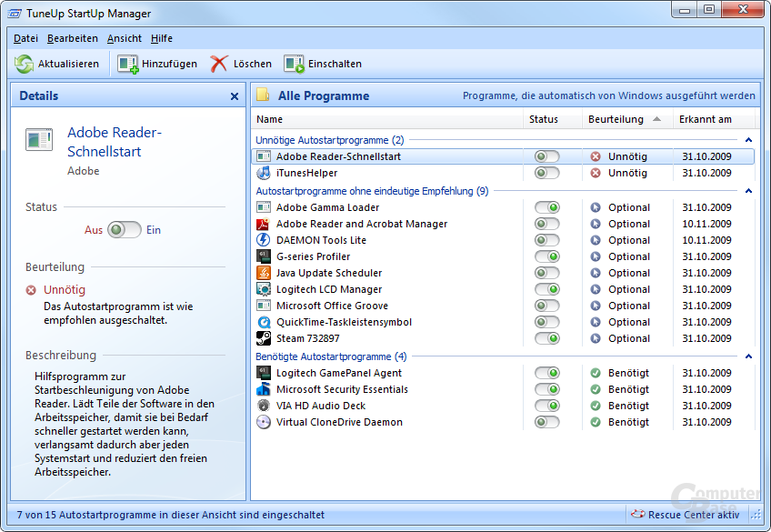
Task: Disable the Adobe Gamma Loader switch
Action: (x=547, y=207)
